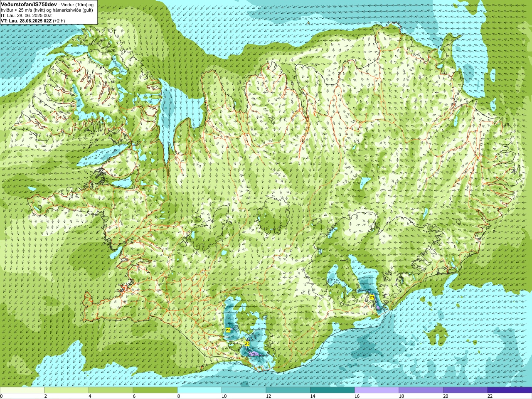
Task: Click the colorbar tick label 2
Action: pos(45,396)
